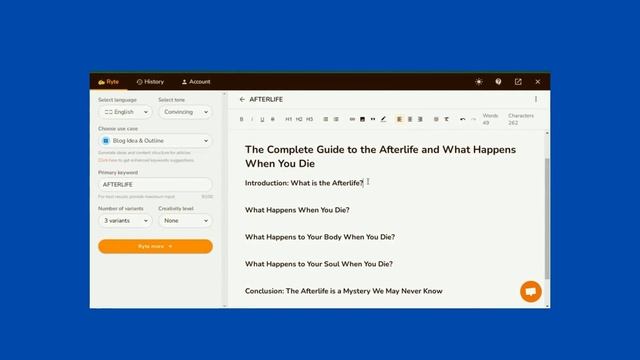Viewport: 640px width, 360px height.
Task: Open Rytr in a new window
Action: (518, 82)
